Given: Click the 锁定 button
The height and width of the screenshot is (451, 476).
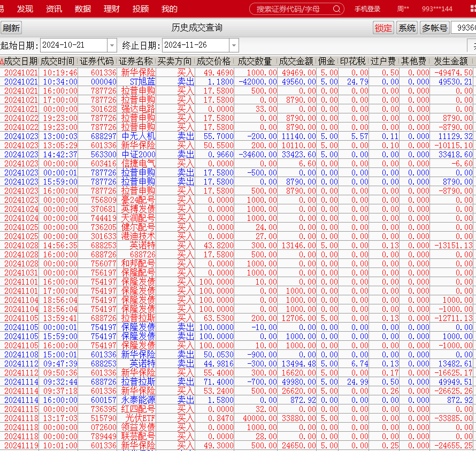Looking at the screenshot, I should 383,28.
